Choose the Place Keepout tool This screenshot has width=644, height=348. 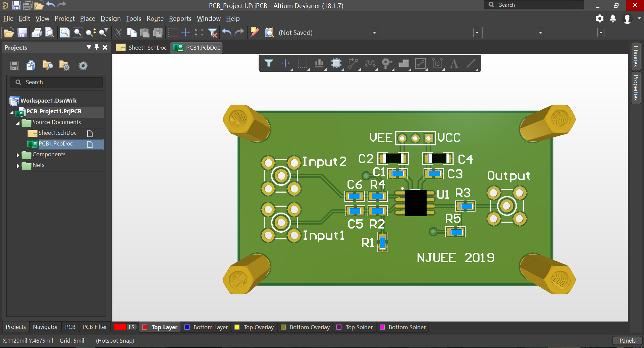click(421, 63)
